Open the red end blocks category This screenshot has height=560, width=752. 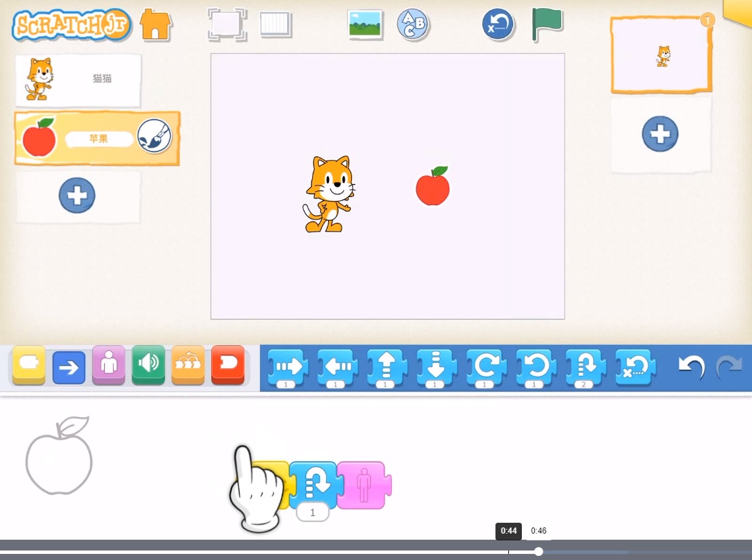tap(228, 366)
